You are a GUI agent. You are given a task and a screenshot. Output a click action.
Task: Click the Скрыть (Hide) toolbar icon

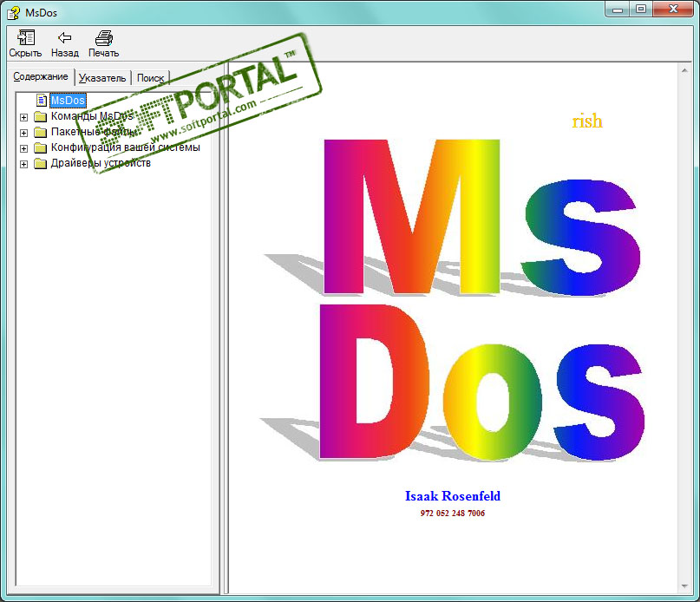(x=25, y=37)
